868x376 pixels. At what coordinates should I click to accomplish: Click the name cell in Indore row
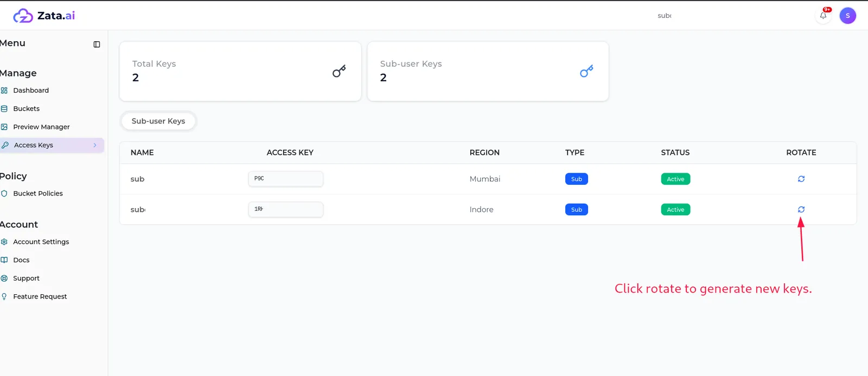pos(138,210)
